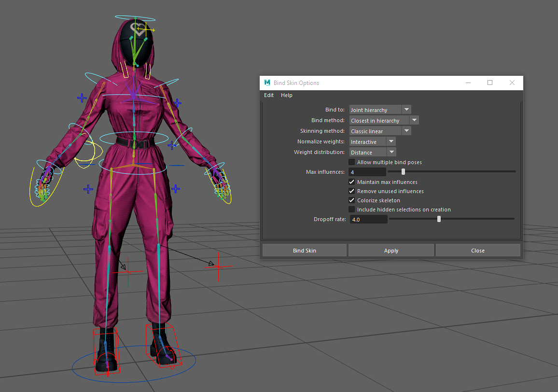
Task: Enable Allow multiple bind poses
Action: pos(351,162)
